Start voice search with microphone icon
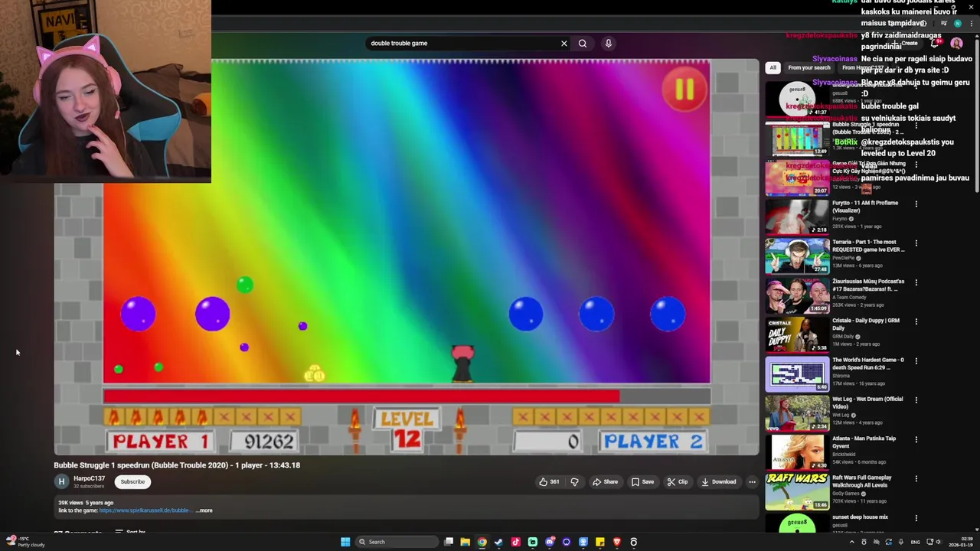This screenshot has height=551, width=980. 609,44
